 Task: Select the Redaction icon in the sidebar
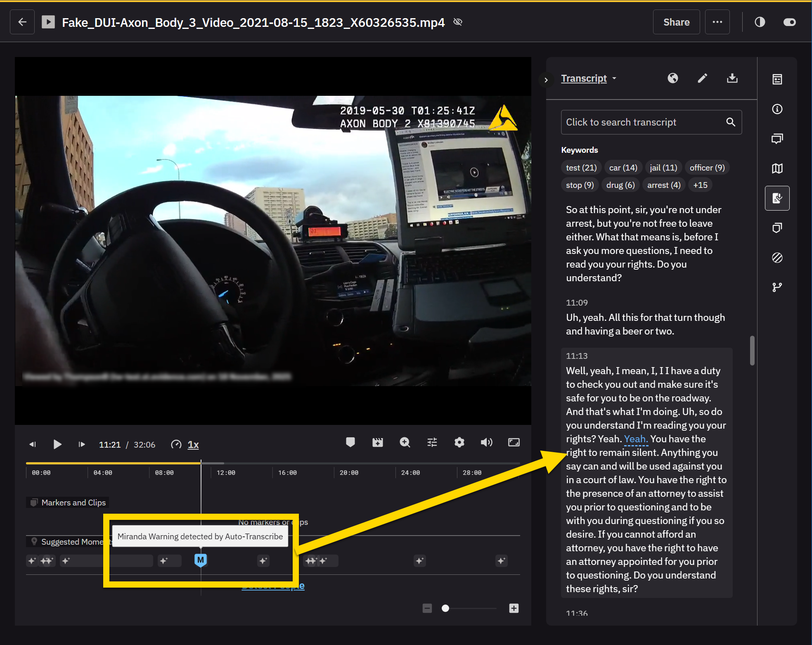coord(777,258)
